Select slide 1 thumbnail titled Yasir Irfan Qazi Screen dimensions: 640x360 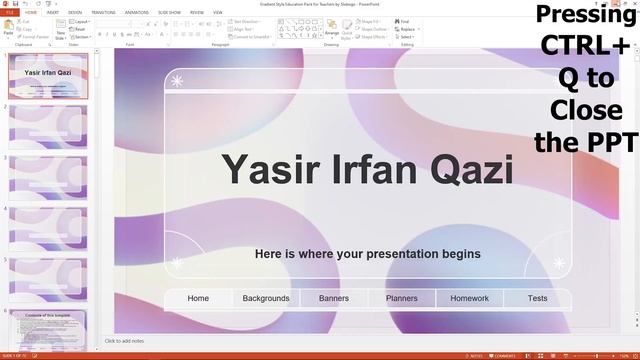tap(48, 76)
